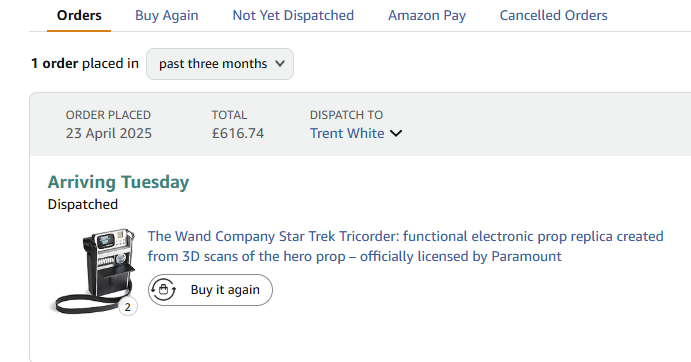Image resolution: width=691 pixels, height=362 pixels.
Task: Open the Not Yet Dispatched tab
Action: pos(293,15)
